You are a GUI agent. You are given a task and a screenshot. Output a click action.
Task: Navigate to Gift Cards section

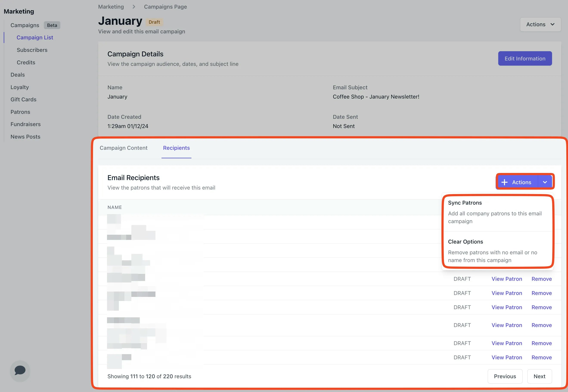(x=23, y=99)
